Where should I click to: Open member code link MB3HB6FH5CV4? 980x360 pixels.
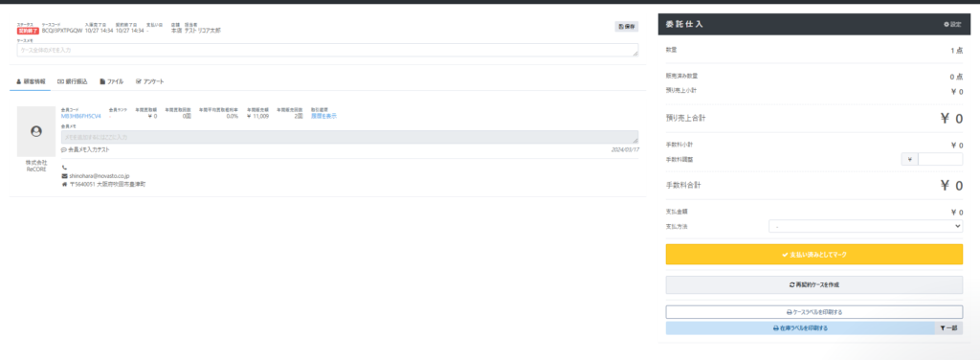(80, 116)
